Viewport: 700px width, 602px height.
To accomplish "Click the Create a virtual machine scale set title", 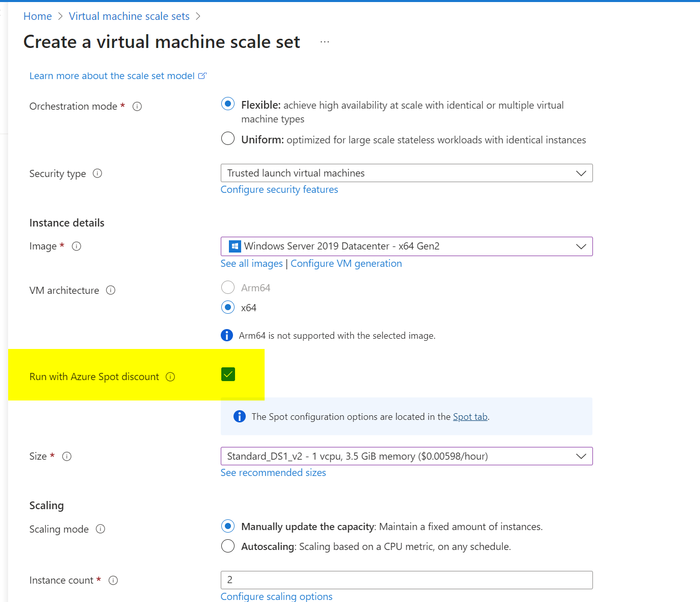I will pos(162,42).
